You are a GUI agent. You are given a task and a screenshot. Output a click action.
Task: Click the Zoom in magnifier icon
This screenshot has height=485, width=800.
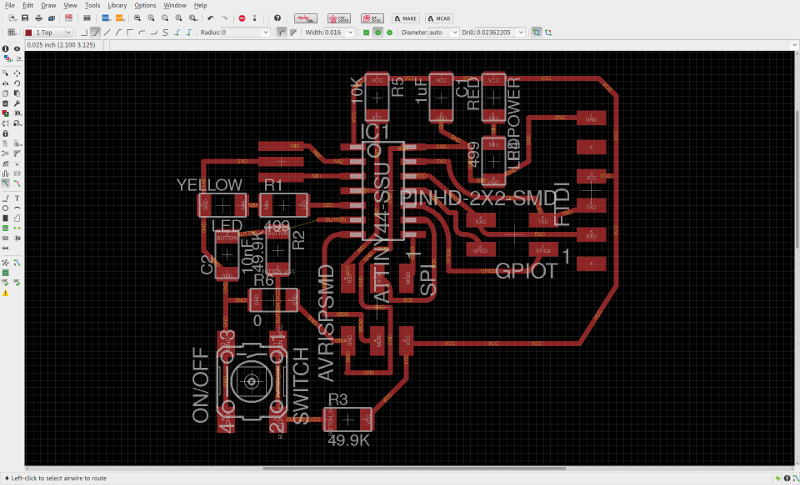(151, 18)
